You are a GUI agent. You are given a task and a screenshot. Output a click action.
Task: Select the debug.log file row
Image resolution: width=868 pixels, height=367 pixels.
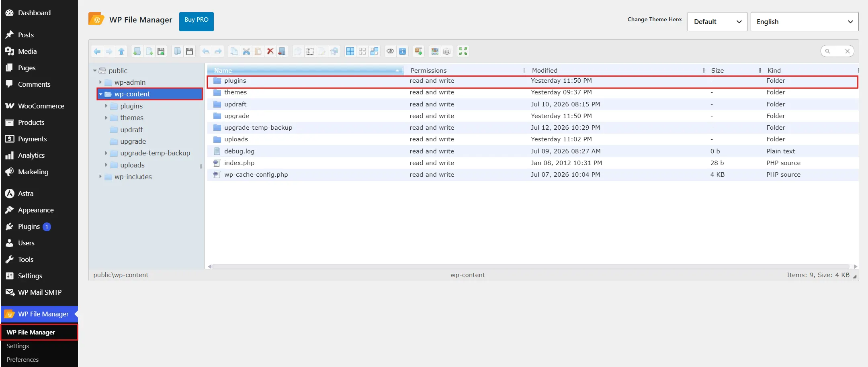coord(533,151)
